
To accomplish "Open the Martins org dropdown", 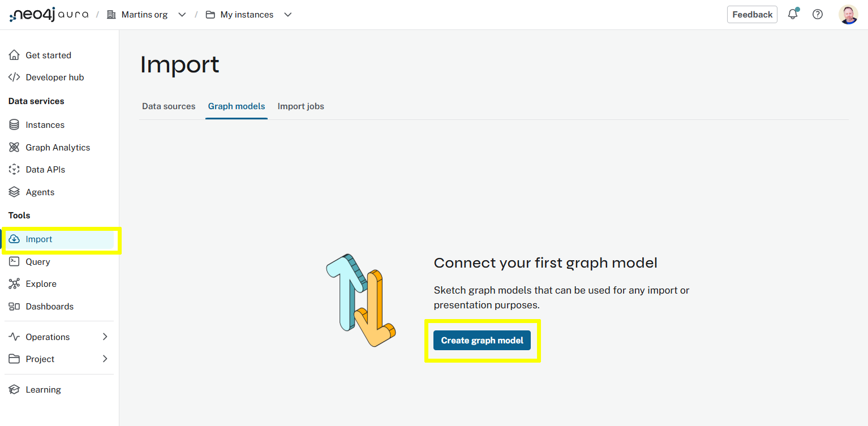I will point(182,14).
